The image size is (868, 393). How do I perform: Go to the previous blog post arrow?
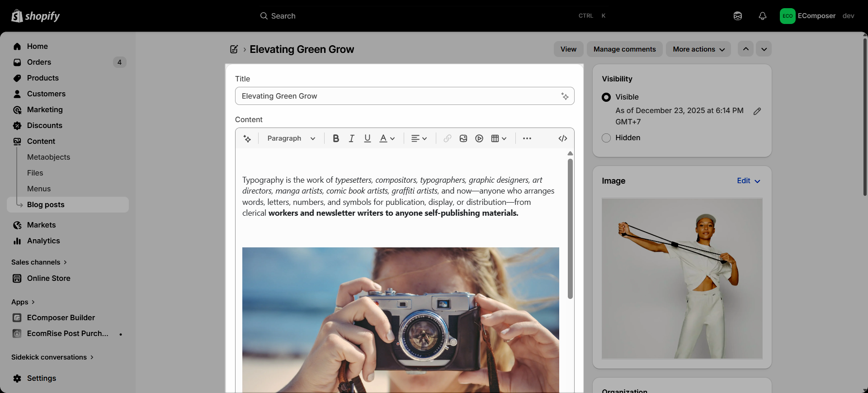(745, 49)
